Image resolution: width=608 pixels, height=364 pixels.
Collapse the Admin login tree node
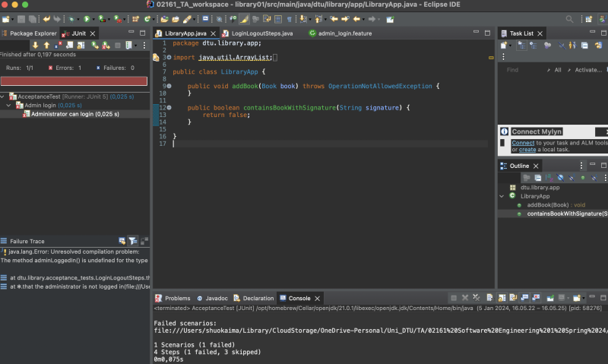click(x=9, y=105)
